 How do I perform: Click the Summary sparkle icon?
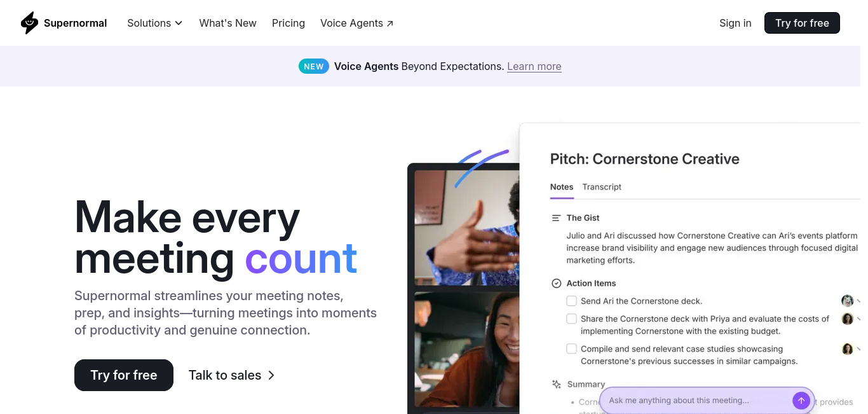(x=556, y=384)
